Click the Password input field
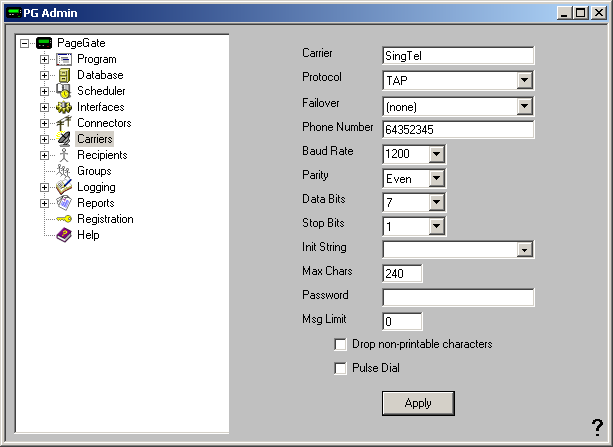 pyautogui.click(x=458, y=297)
